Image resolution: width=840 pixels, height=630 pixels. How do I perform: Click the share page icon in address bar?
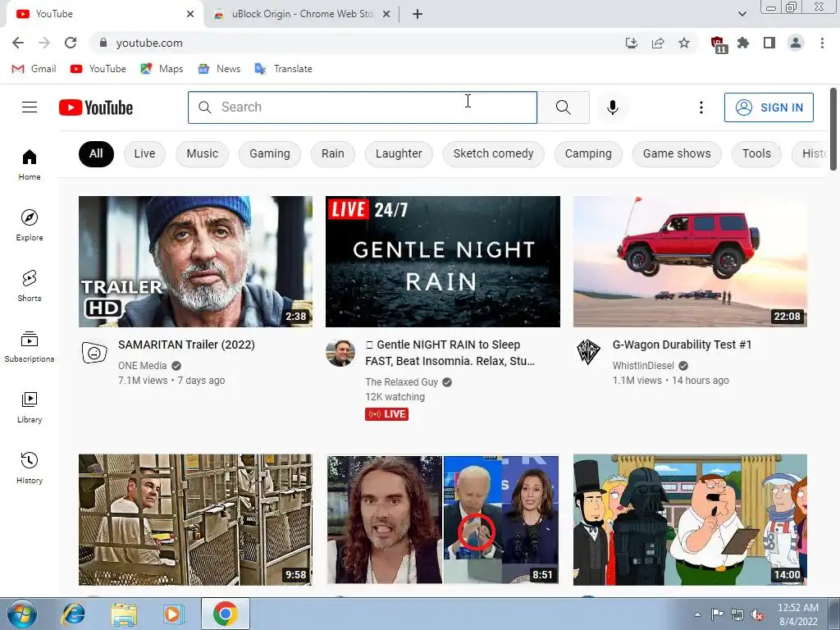[658, 43]
